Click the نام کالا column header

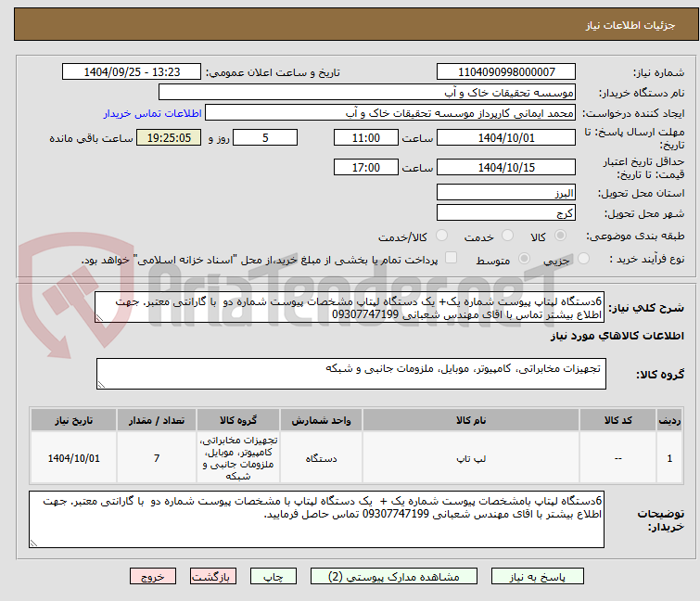(x=471, y=420)
